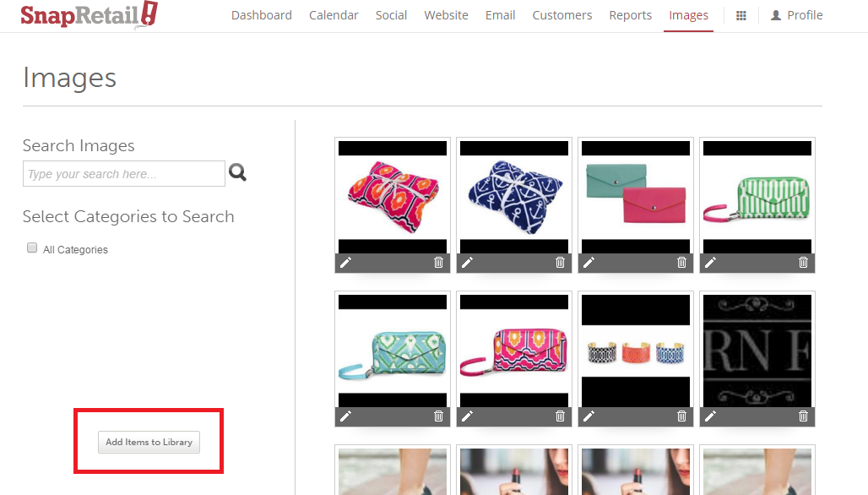
Task: Delete the dark monogram logo image
Action: tap(803, 416)
